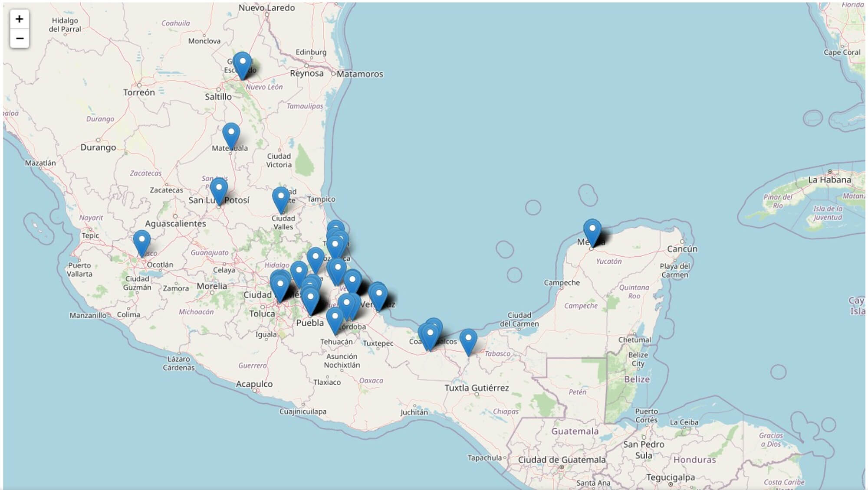This screenshot has height=490, width=868.
Task: Click the front marker near Poza Rica
Action: (335, 248)
